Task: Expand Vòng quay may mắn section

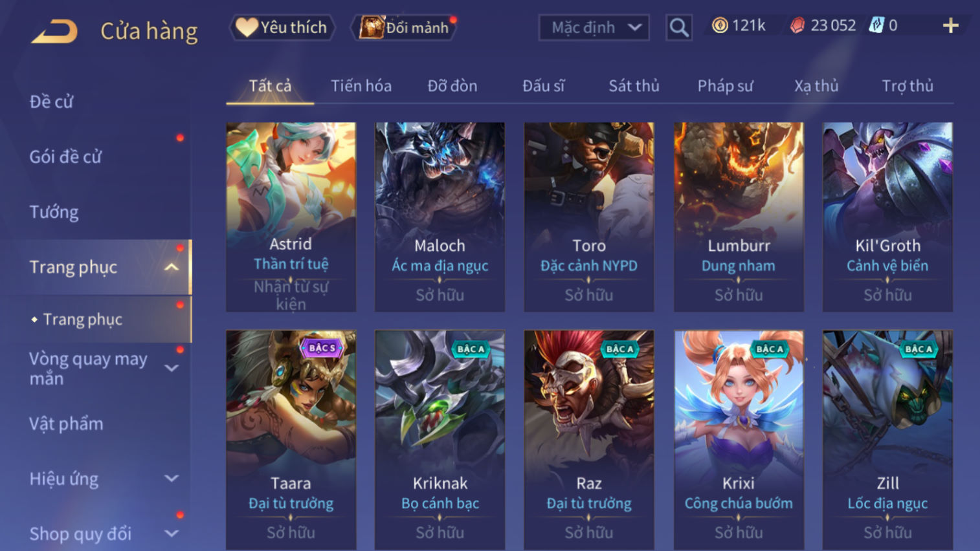Action: tap(172, 368)
